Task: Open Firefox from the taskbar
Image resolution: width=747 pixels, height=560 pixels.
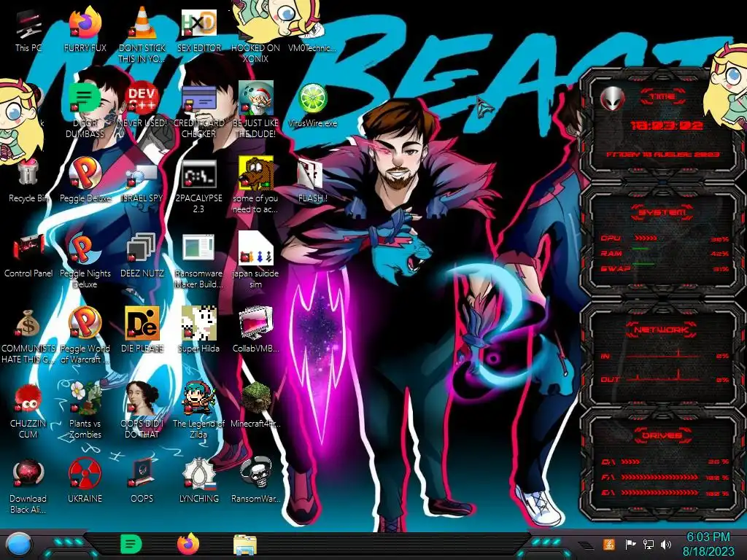Action: tap(188, 544)
